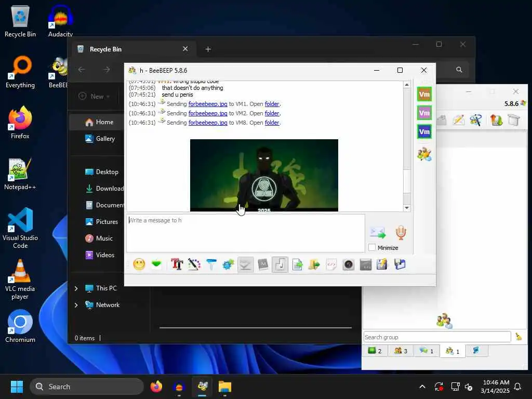Send a folder using the folder-arrow icon

pyautogui.click(x=314, y=264)
